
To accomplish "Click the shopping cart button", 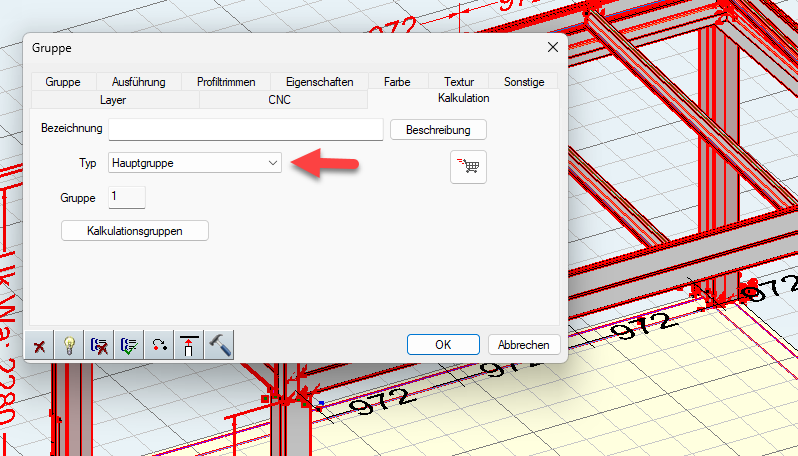I will tap(468, 168).
